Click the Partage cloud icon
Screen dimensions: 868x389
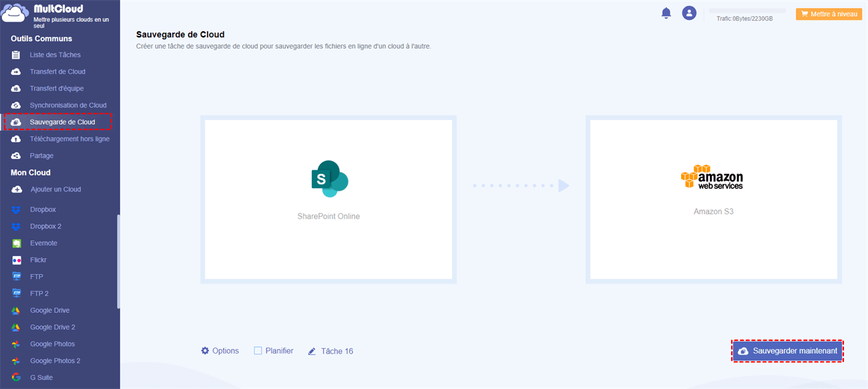click(x=16, y=155)
